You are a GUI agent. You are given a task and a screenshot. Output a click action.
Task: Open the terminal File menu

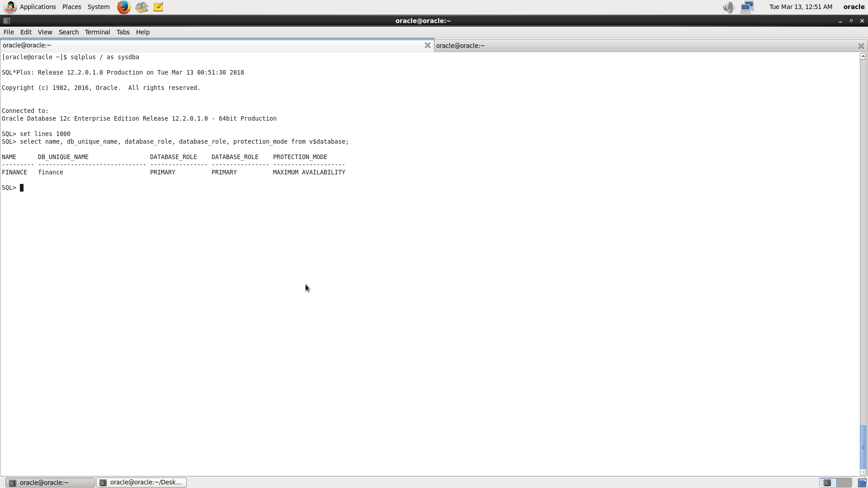coord(9,32)
